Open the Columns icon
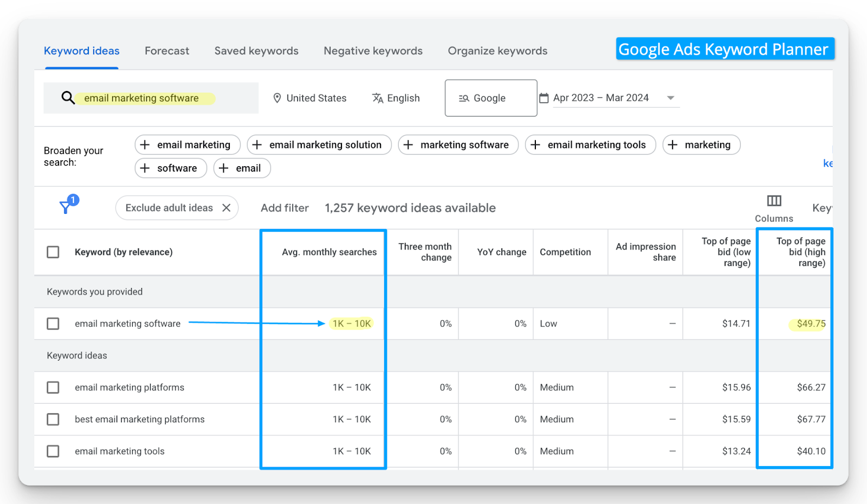867x504 pixels. tap(774, 201)
